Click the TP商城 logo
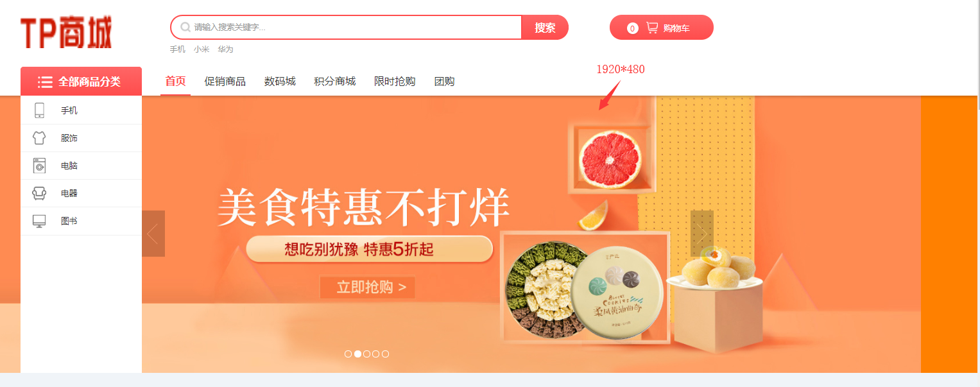980x387 pixels. [66, 33]
